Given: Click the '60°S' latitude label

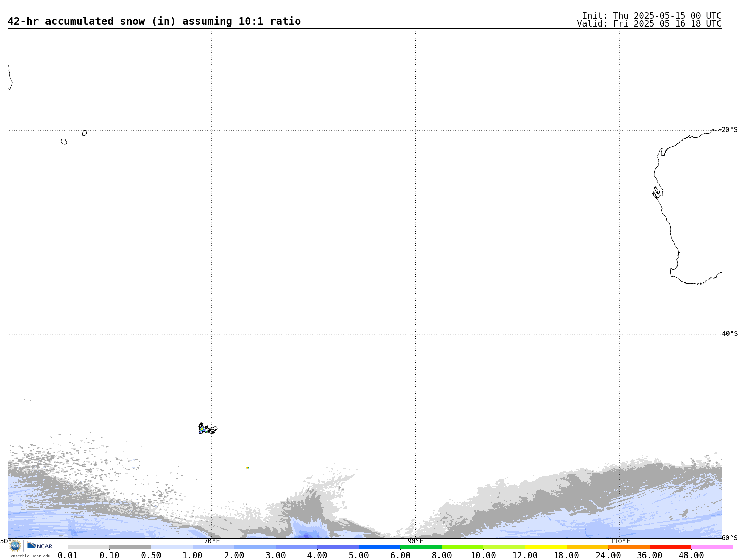Looking at the screenshot, I should [730, 538].
